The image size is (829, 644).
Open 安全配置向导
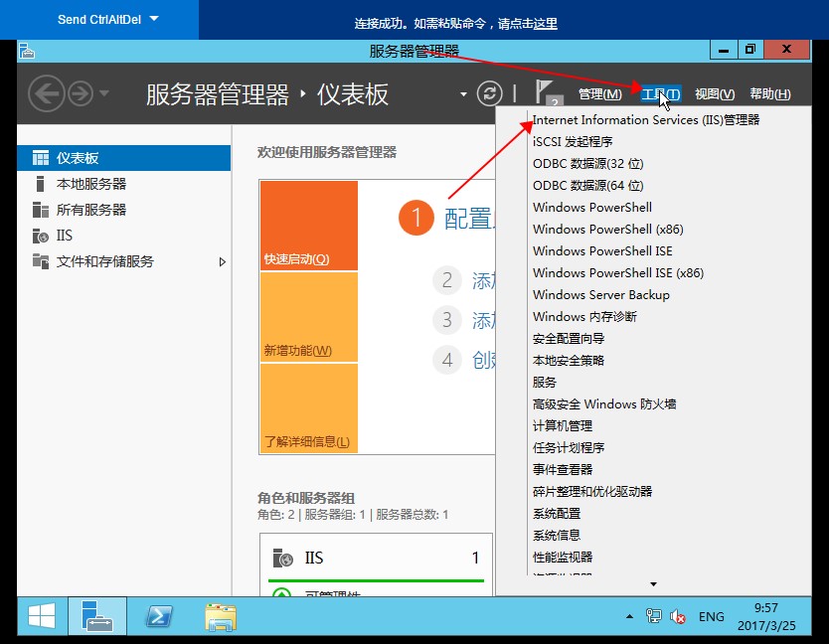coord(569,338)
